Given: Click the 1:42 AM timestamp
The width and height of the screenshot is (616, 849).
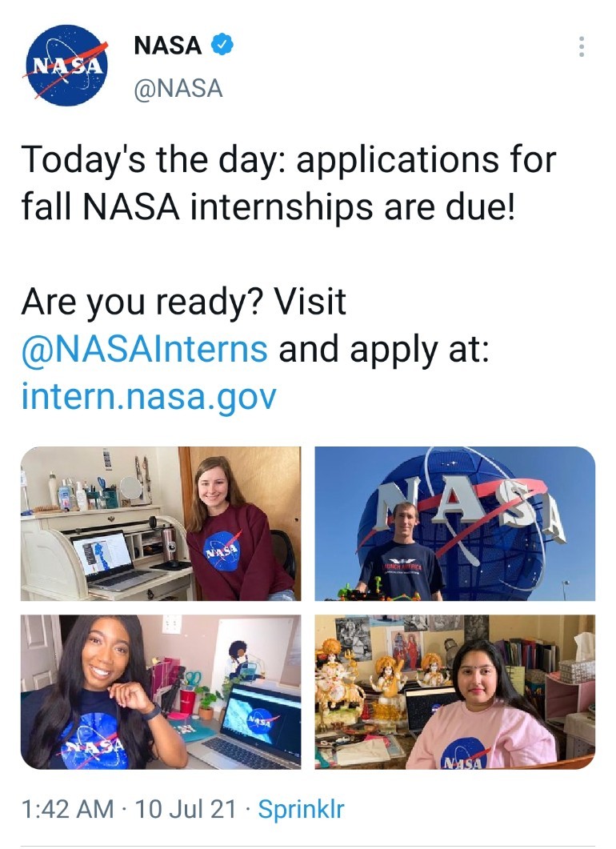Looking at the screenshot, I should (x=67, y=809).
